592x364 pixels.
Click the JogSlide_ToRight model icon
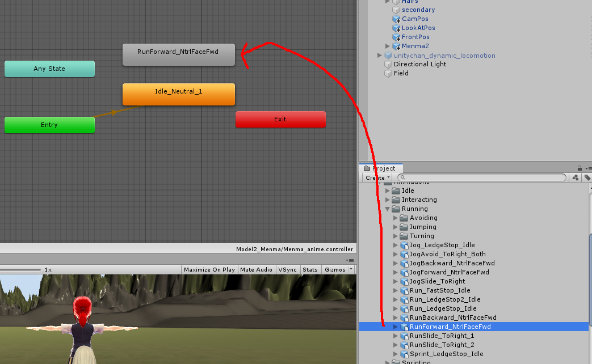click(404, 281)
